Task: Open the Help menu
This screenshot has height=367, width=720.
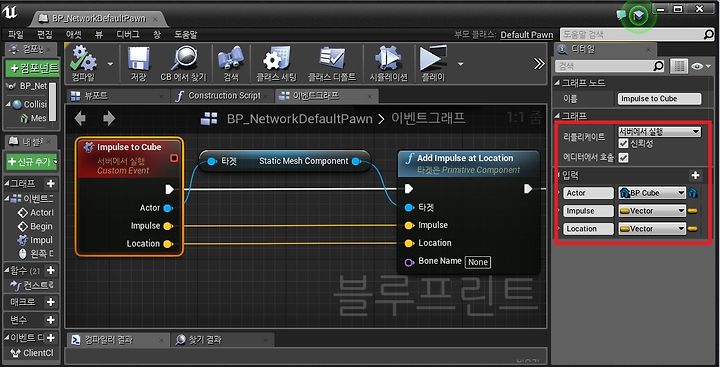Action: [x=186, y=34]
